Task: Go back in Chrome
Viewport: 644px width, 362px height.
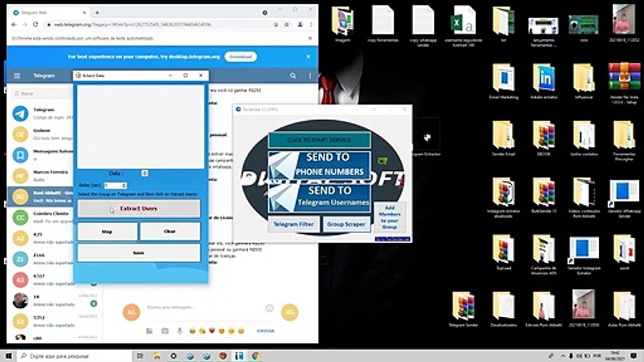Action: (x=14, y=24)
